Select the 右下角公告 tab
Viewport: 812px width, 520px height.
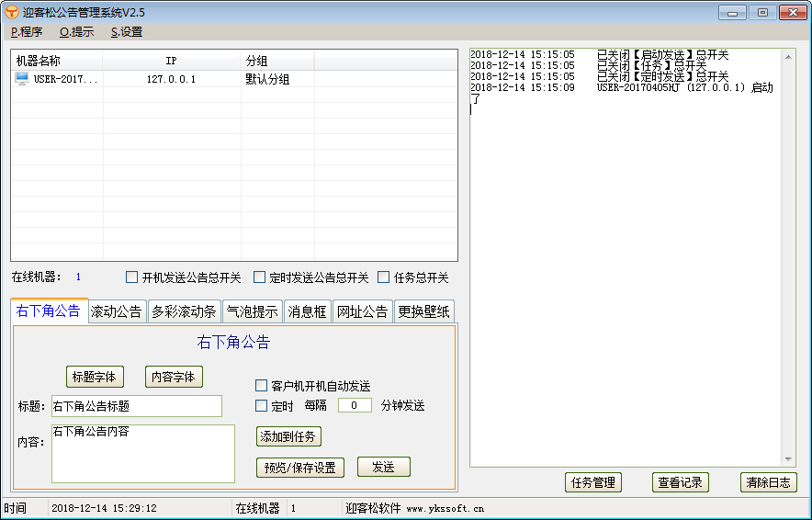(49, 311)
